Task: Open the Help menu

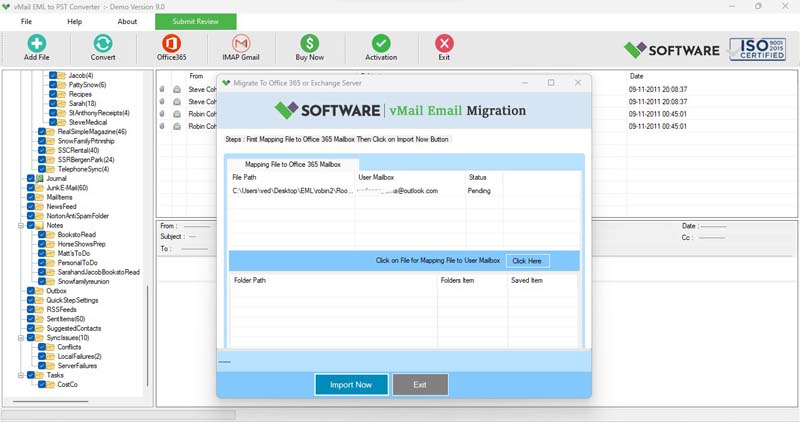Action: click(74, 21)
